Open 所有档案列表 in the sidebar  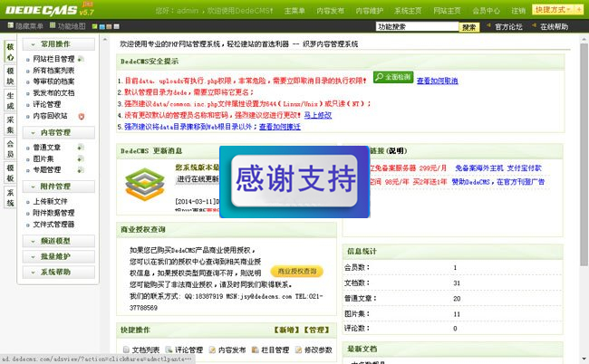[53, 71]
